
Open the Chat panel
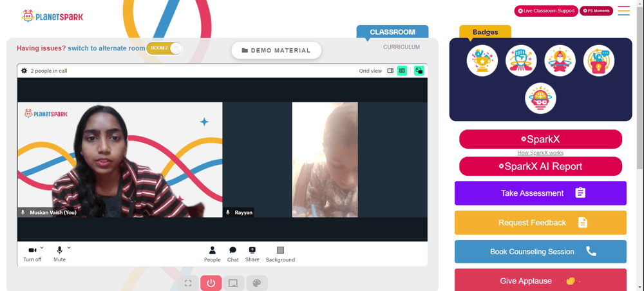pyautogui.click(x=233, y=254)
